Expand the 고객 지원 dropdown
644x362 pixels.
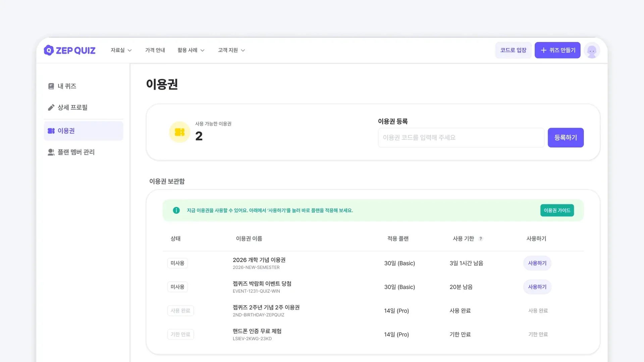click(231, 50)
